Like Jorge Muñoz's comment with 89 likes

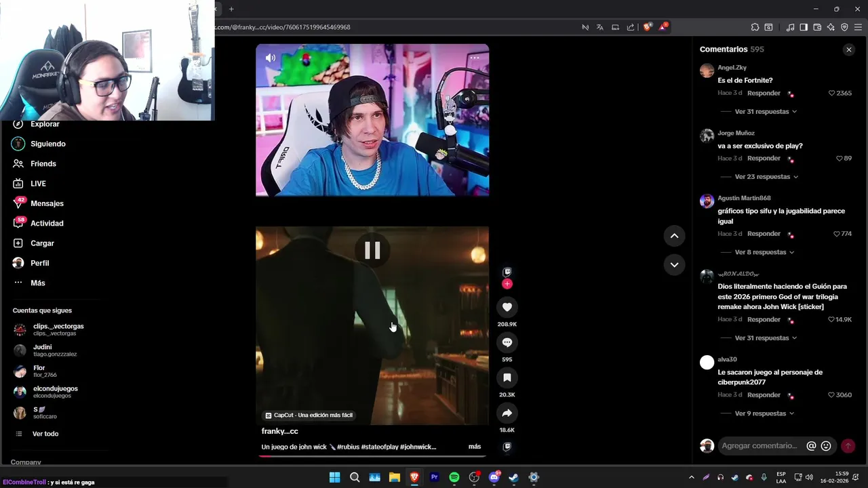point(840,158)
